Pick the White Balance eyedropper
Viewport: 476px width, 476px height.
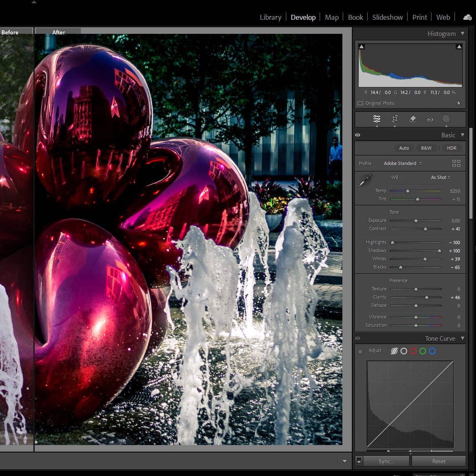[x=365, y=180]
